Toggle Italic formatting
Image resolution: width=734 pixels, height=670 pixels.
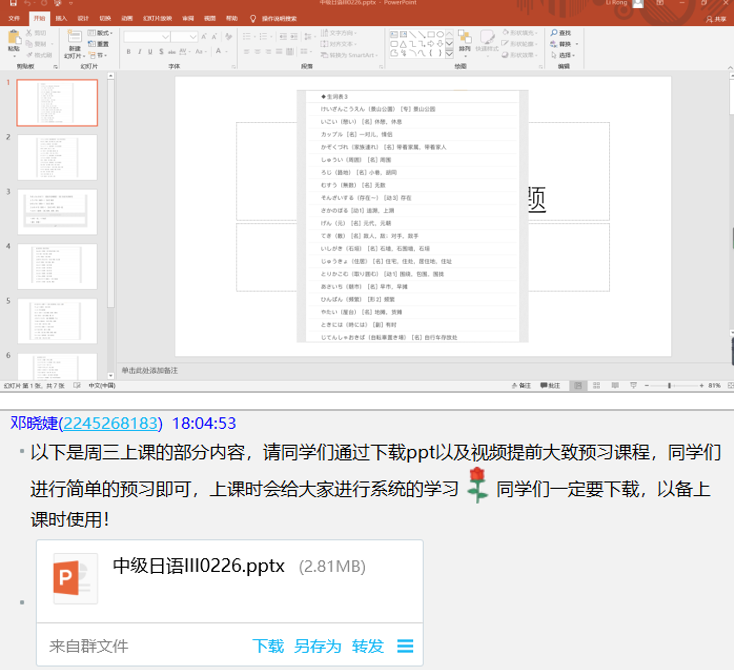point(139,51)
